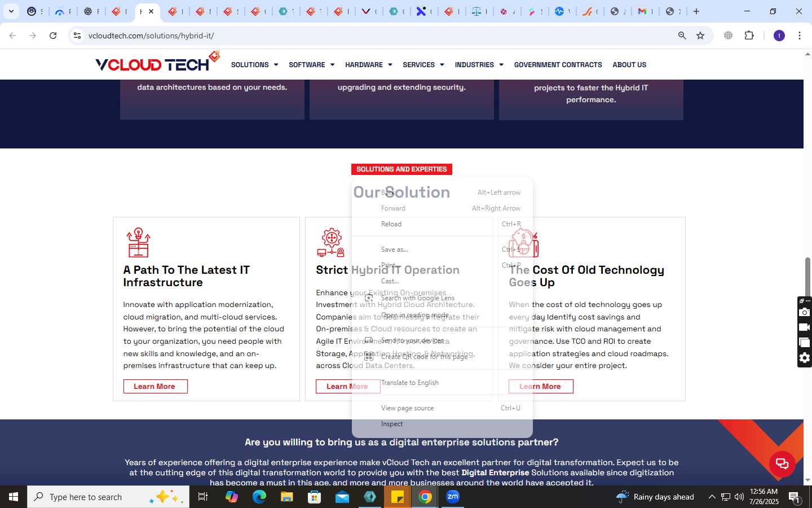812x508 pixels.
Task: Click the vCloud Tech logo
Action: click(x=157, y=61)
